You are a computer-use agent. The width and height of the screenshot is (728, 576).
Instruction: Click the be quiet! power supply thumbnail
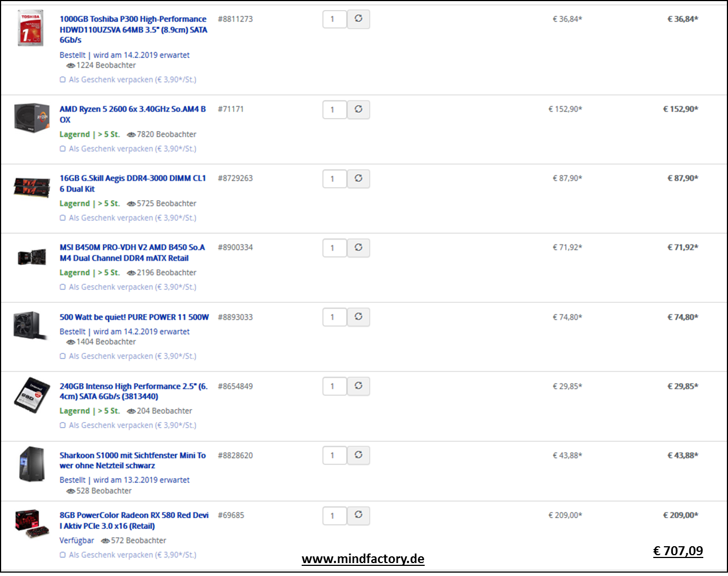pos(30,326)
